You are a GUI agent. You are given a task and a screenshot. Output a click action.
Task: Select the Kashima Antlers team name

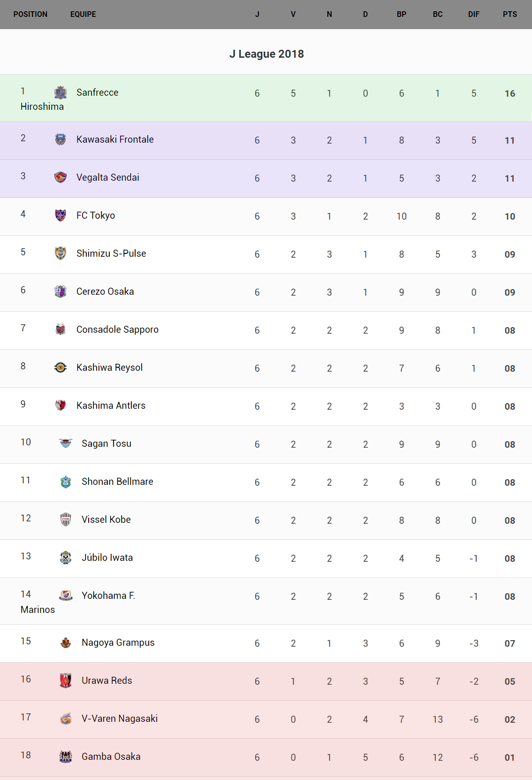pos(111,405)
